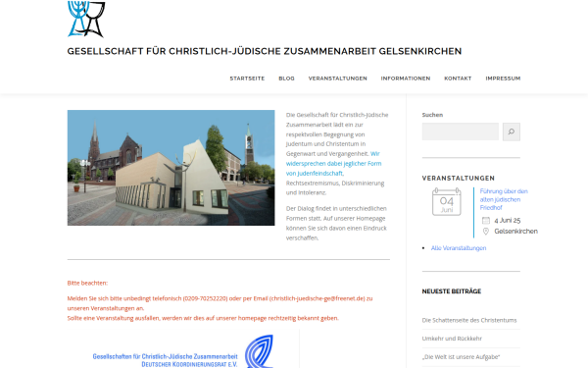Open the 'Alle Veranstaltungen' link
Screen dimensions: 588x368
459,248
